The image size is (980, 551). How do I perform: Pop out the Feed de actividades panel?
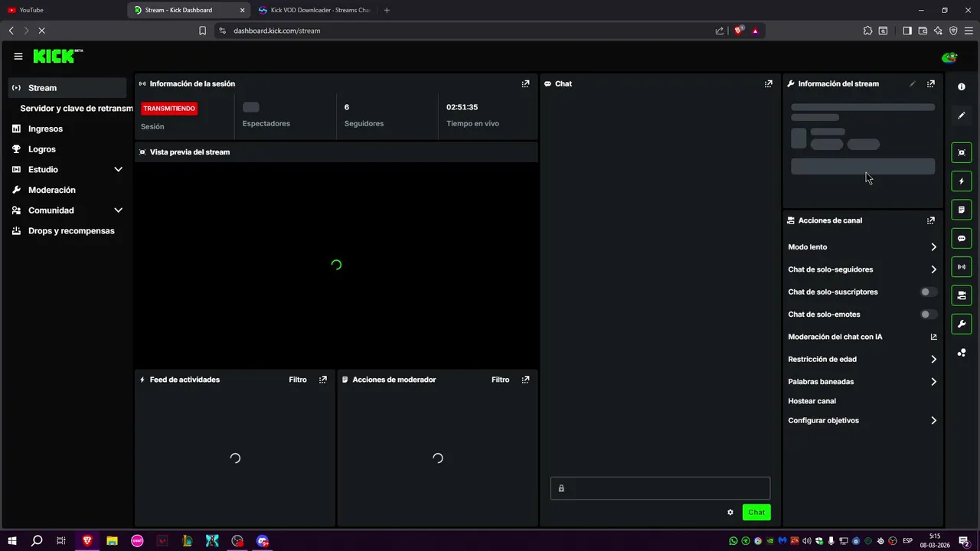click(323, 380)
